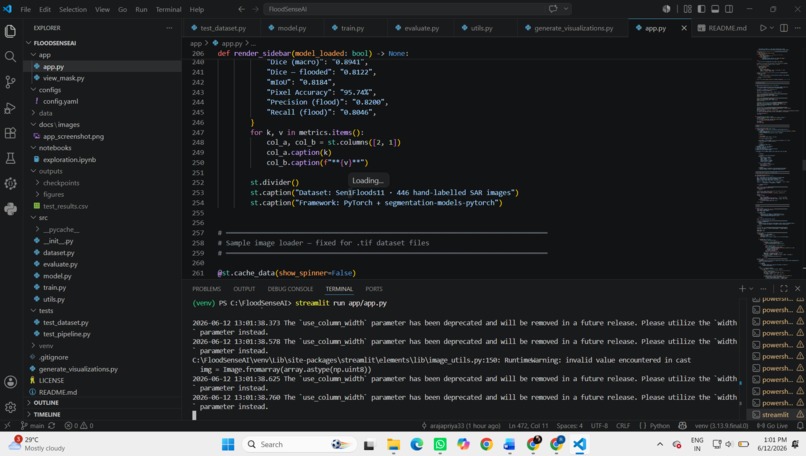The height and width of the screenshot is (456, 806).
Task: Add a new terminal with plus icon
Action: [x=742, y=288]
